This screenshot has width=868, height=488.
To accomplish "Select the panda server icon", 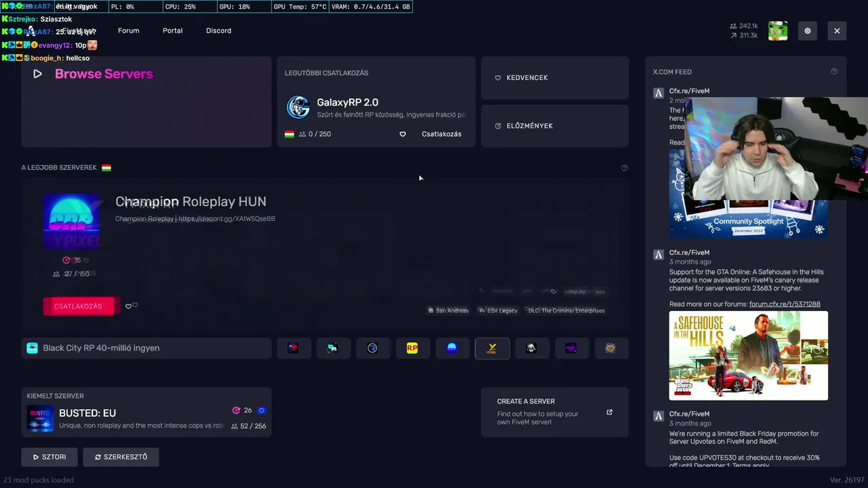I will pyautogui.click(x=532, y=348).
